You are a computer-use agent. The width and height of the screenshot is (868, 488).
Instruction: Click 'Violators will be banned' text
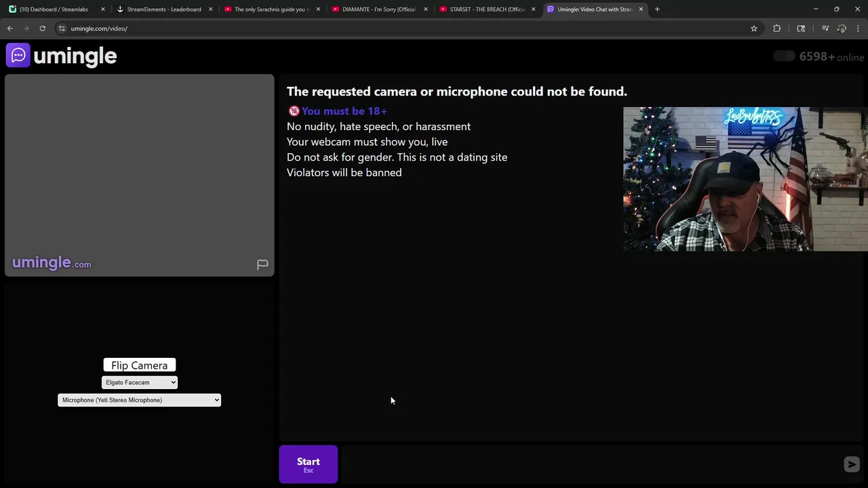click(344, 172)
